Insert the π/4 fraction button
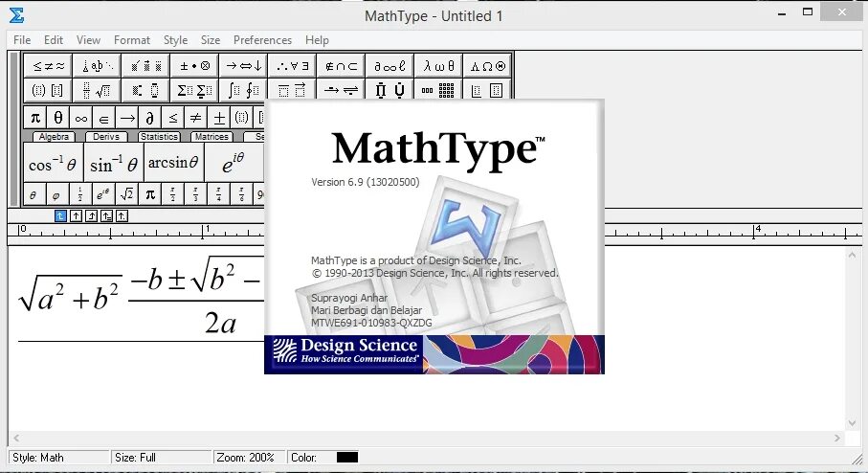This screenshot has height=473, width=868. click(x=218, y=194)
